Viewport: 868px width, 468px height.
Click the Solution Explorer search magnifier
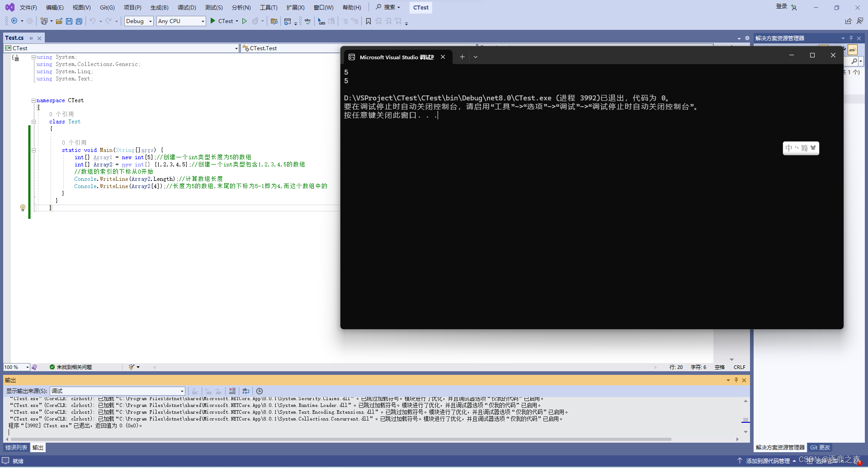854,61
